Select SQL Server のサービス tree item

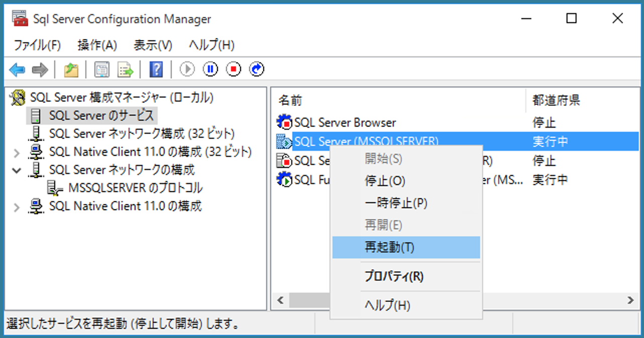coord(101,116)
